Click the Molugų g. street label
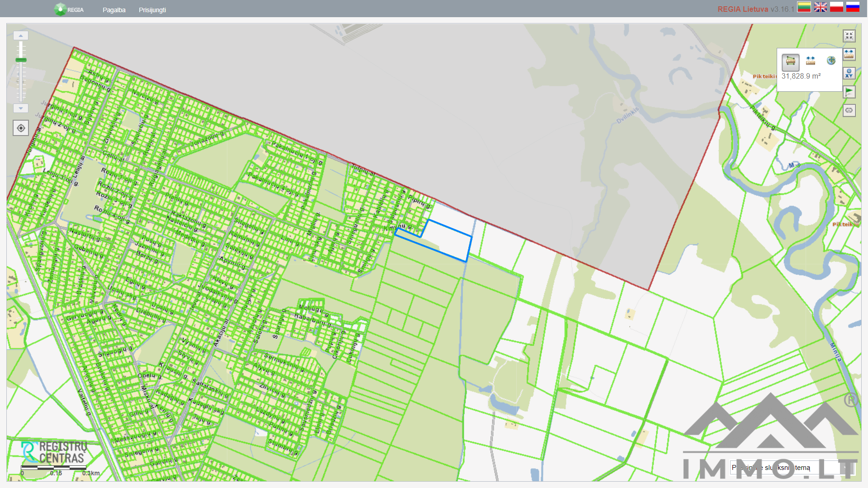The height and width of the screenshot is (488, 868). coord(314,310)
